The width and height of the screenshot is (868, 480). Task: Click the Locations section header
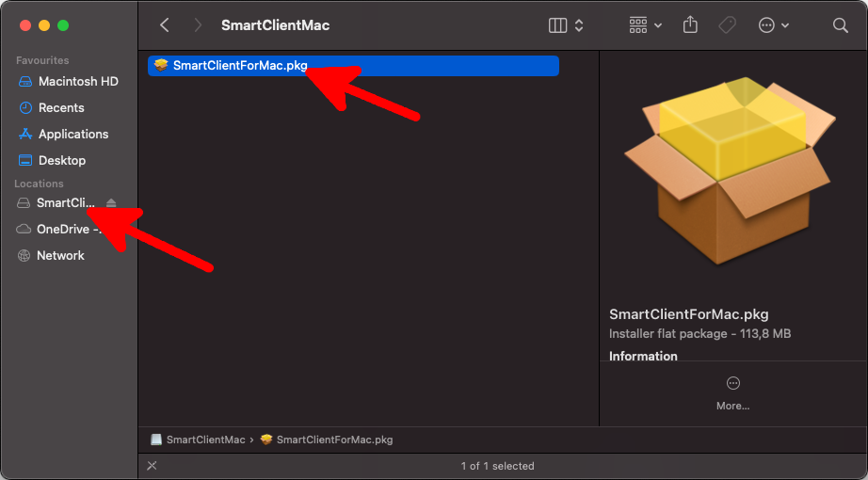[x=39, y=184]
